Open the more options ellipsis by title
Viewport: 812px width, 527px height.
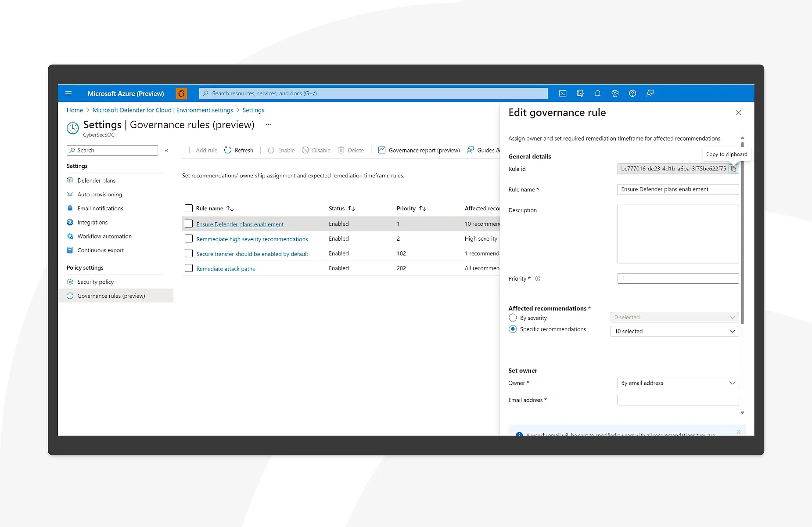[x=268, y=125]
